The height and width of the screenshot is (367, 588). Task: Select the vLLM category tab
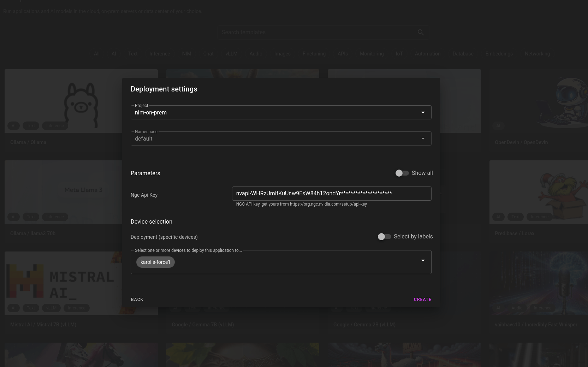coord(231,54)
